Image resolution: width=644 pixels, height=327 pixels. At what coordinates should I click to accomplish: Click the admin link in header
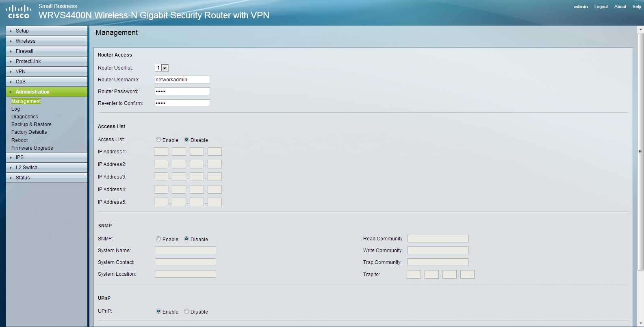[581, 7]
